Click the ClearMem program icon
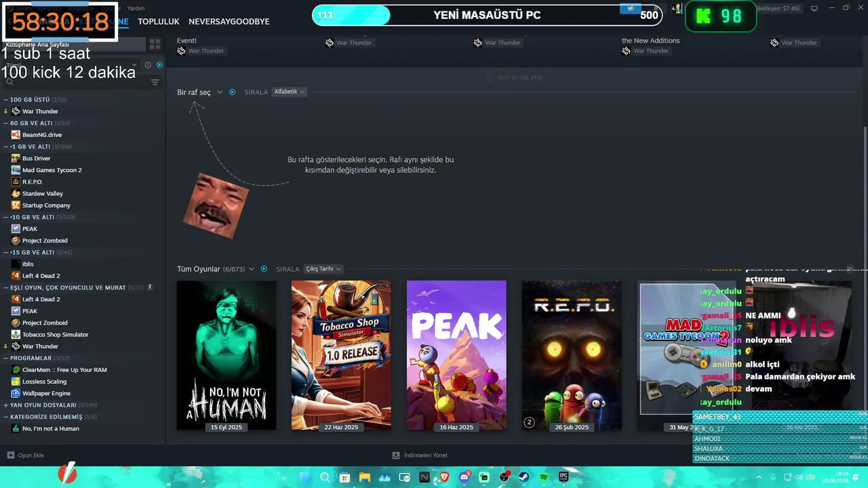 (x=16, y=370)
